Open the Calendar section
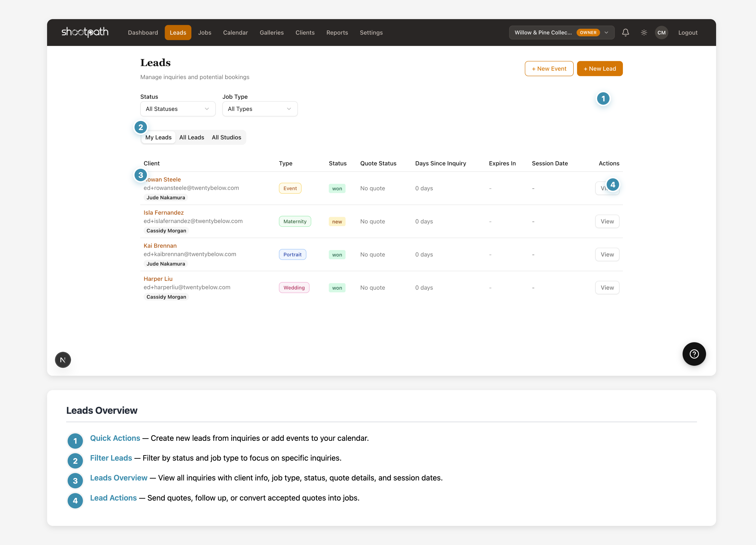Screen dimensions: 756x545 tap(235, 32)
